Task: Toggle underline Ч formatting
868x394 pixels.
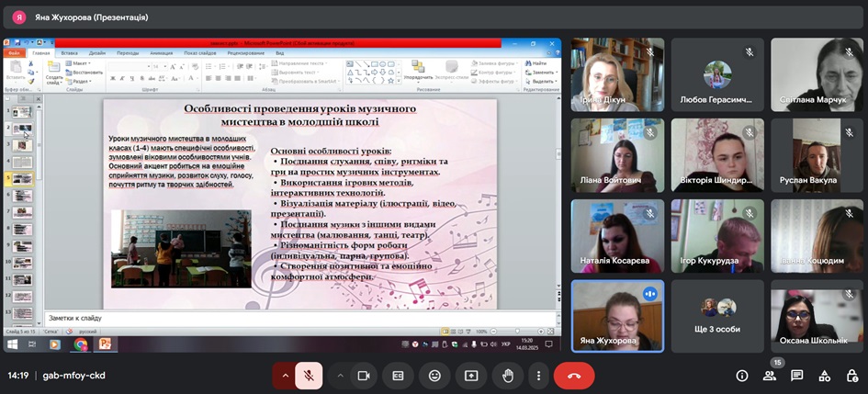Action: pos(130,79)
